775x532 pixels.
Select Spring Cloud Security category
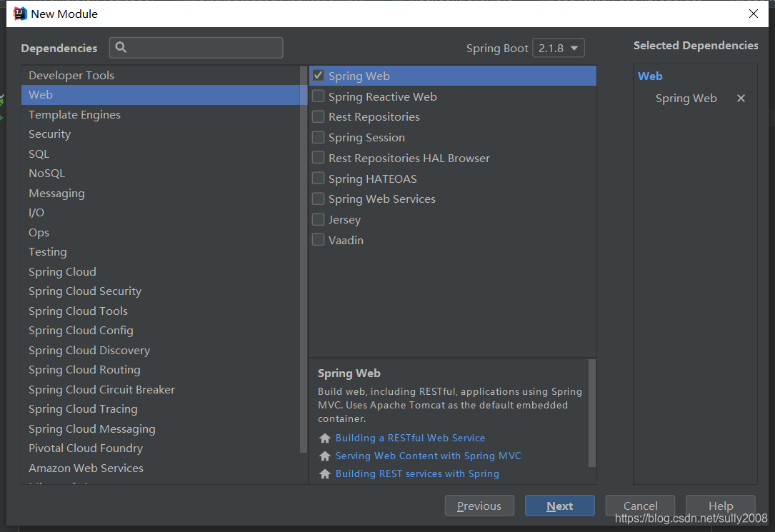click(x=161, y=291)
